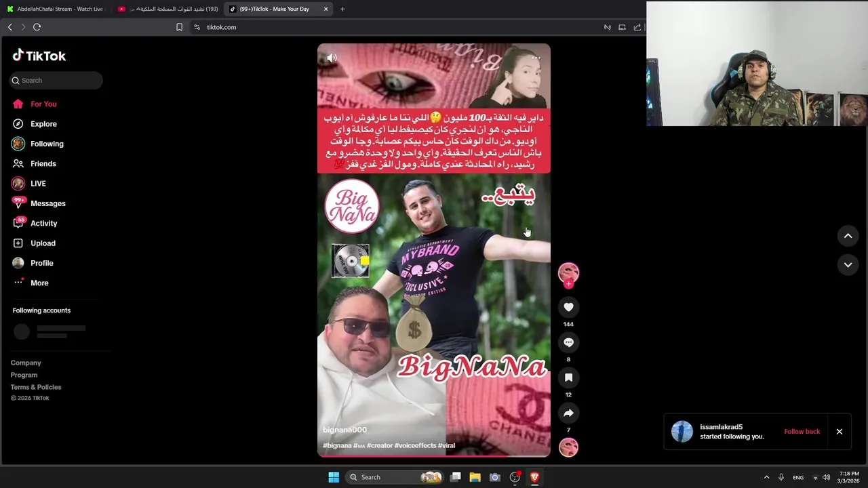The height and width of the screenshot is (488, 868).
Task: Expand the Company footer section
Action: (x=26, y=363)
